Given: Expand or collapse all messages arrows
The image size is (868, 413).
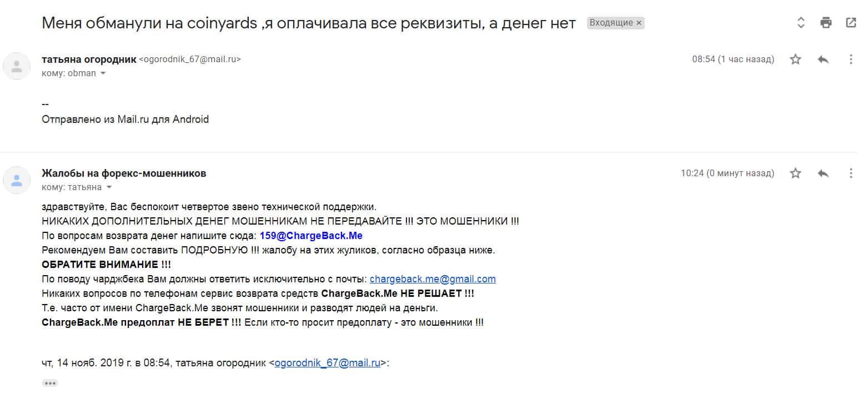Looking at the screenshot, I should [801, 23].
